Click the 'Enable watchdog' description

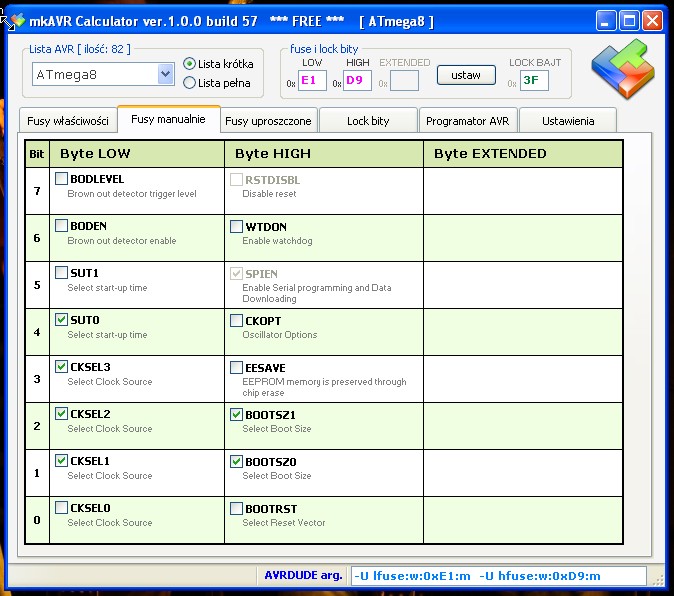click(x=277, y=241)
